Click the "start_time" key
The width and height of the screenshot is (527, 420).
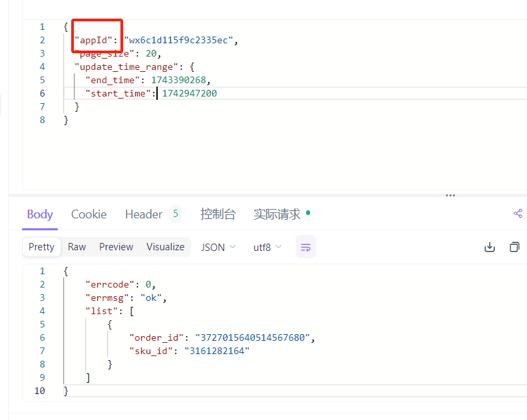pos(118,93)
